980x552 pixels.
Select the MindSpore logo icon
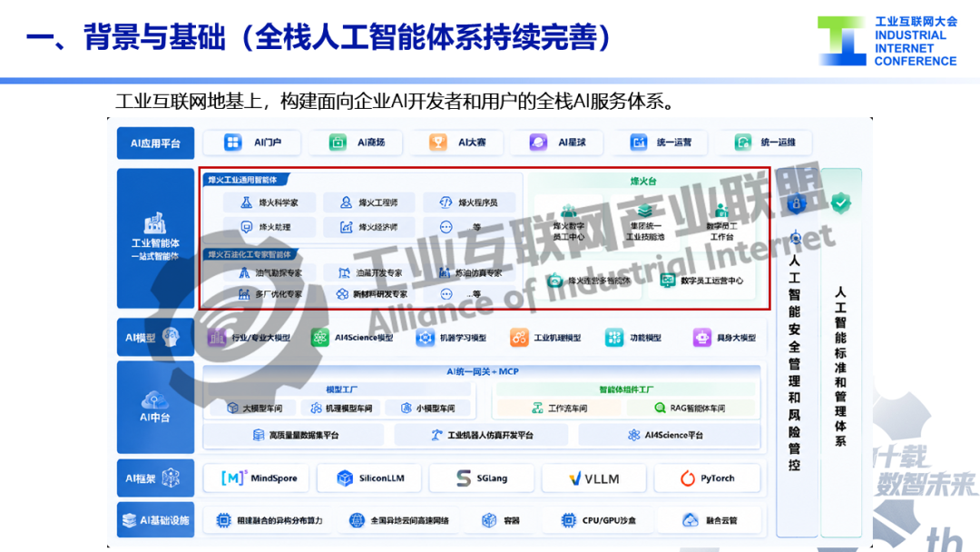pos(233,478)
